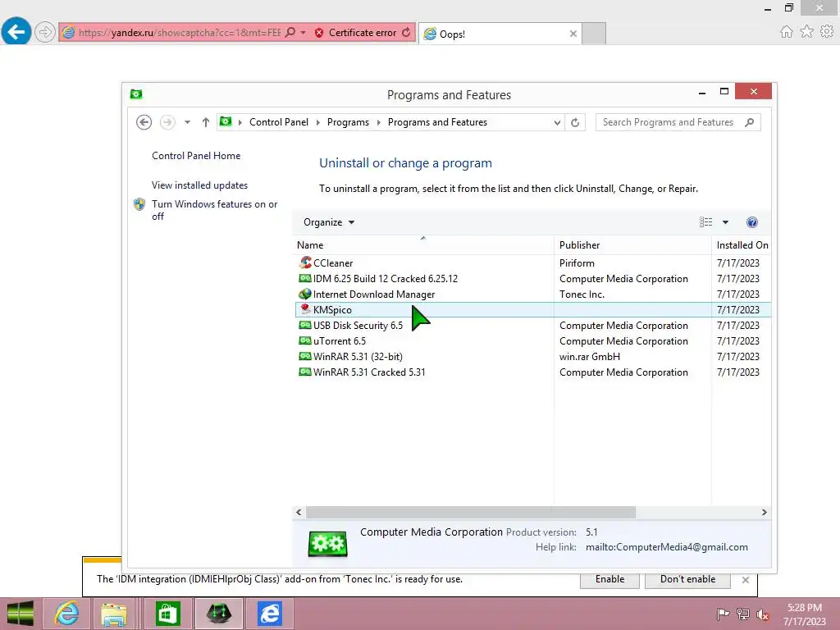Screen dimensions: 840x630
Task: Click forward arrow in Programs and Features
Action: coord(167,122)
